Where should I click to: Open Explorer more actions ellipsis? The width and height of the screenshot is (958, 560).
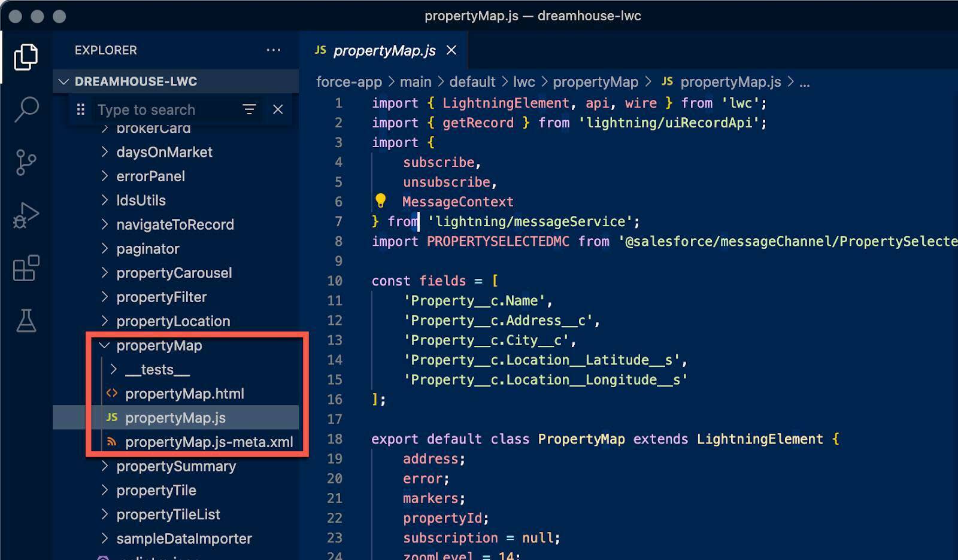tap(274, 50)
